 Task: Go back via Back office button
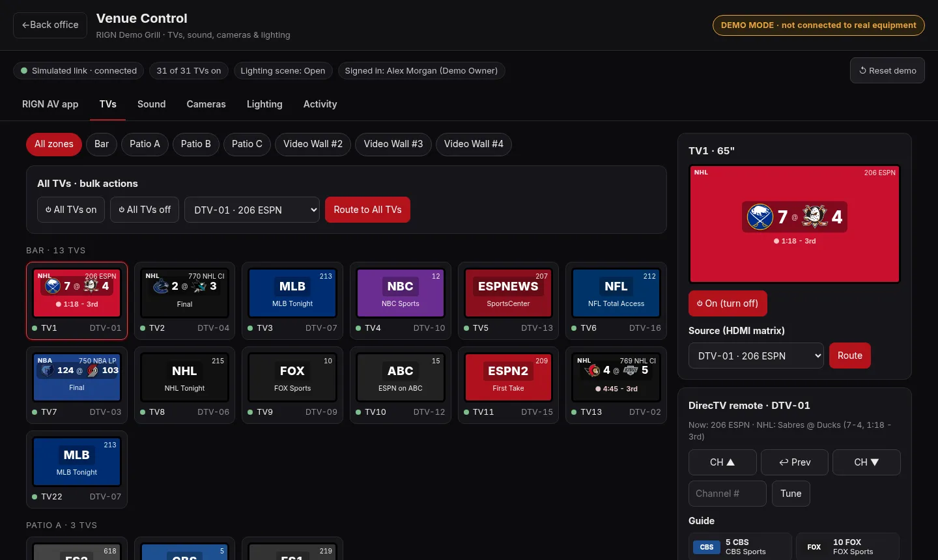[x=50, y=25]
